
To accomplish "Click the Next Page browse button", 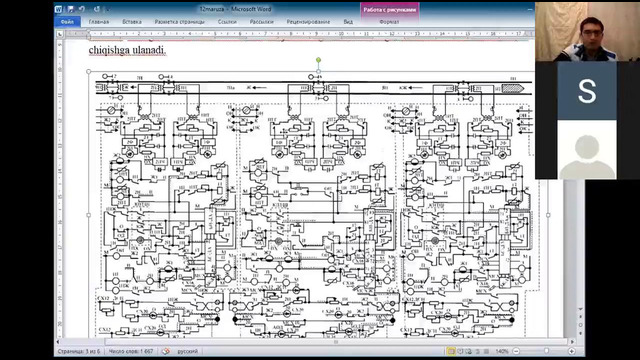I will [580, 333].
